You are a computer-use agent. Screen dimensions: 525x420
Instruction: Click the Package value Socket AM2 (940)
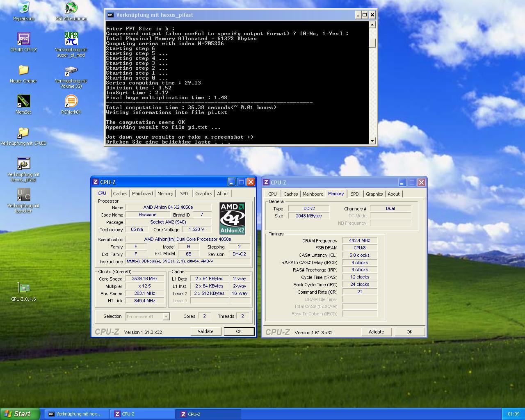point(168,222)
